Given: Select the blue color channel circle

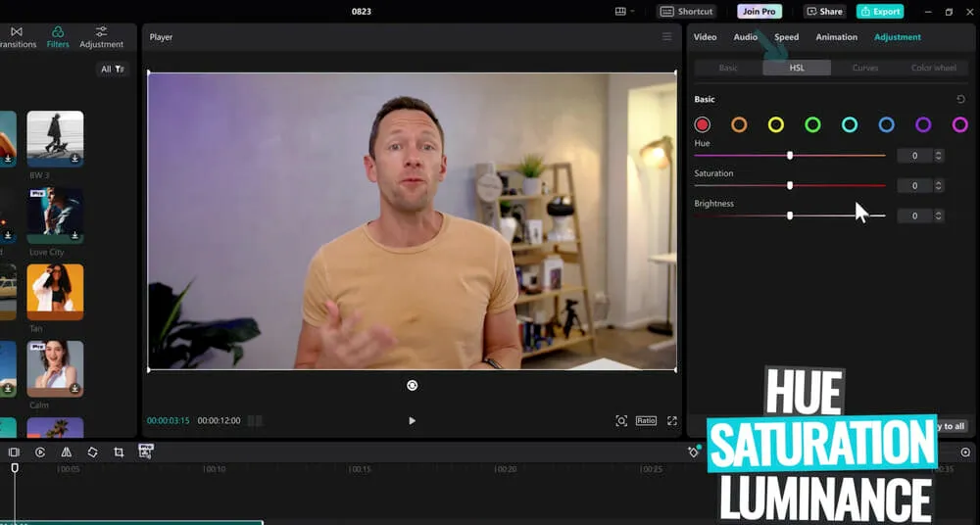Looking at the screenshot, I should [886, 124].
